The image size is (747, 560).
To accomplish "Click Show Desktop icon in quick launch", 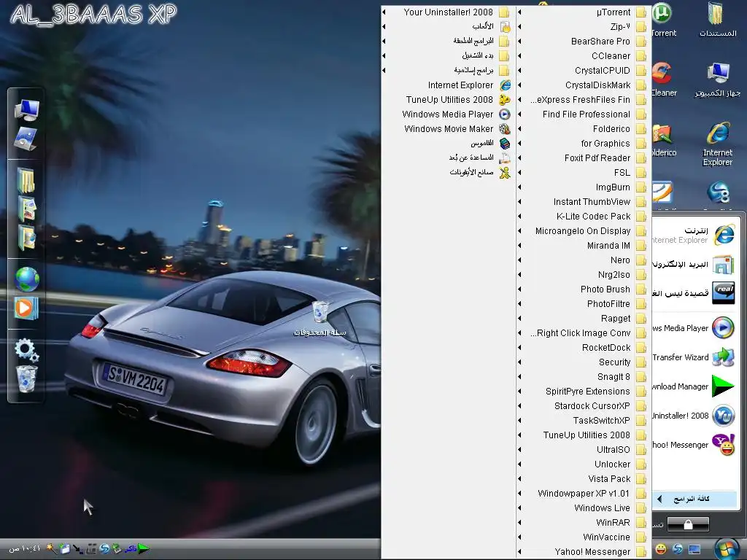I will click(x=694, y=549).
